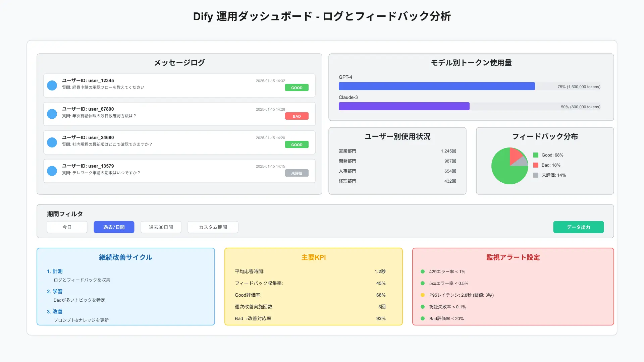Click the 2. 学習 step heading
Screen dimensions: 644x362
pyautogui.click(x=55, y=292)
